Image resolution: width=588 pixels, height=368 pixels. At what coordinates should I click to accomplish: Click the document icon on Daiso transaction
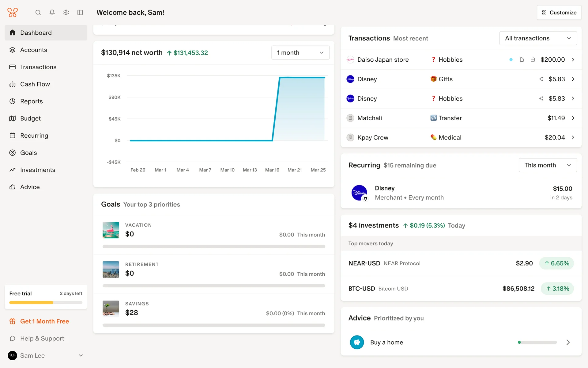pos(522,60)
